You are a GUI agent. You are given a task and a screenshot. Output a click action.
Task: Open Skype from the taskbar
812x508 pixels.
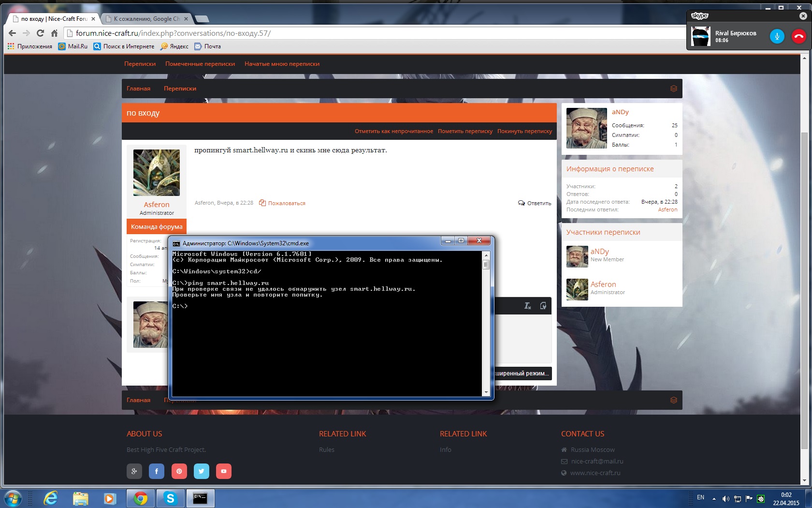click(170, 498)
